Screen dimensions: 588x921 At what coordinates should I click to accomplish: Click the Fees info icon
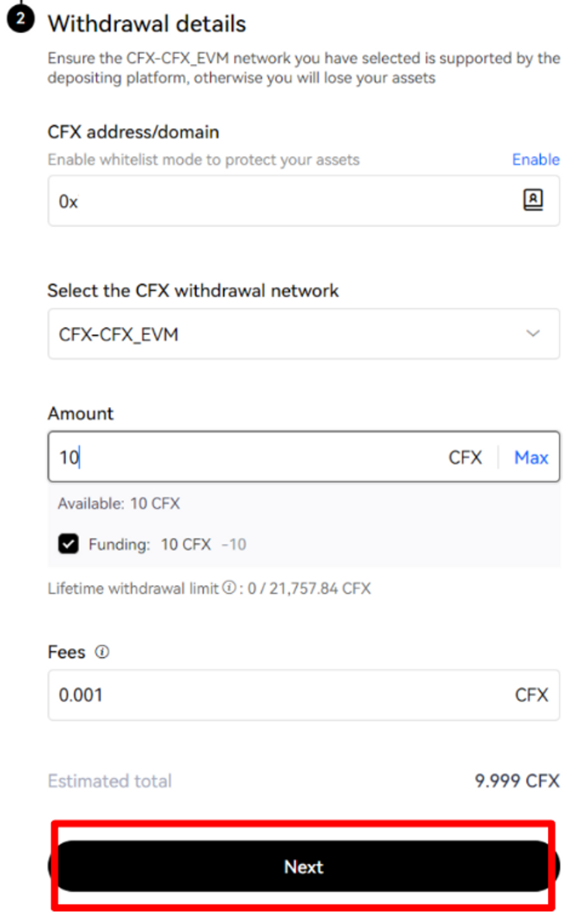point(102,652)
